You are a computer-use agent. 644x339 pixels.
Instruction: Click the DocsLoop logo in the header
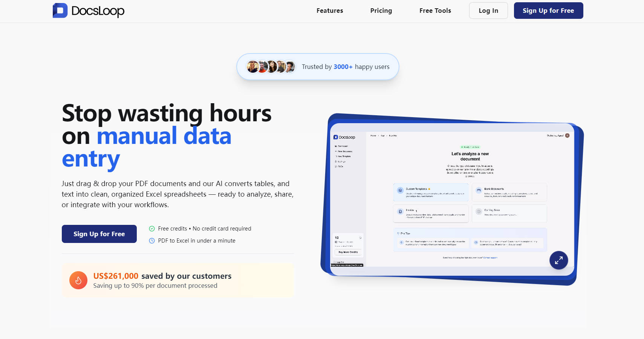(x=89, y=11)
